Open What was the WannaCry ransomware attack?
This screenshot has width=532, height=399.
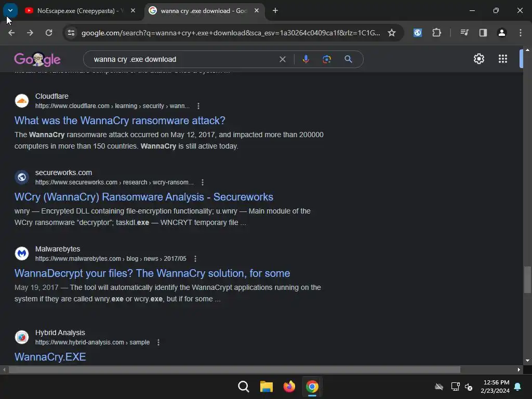(120, 121)
